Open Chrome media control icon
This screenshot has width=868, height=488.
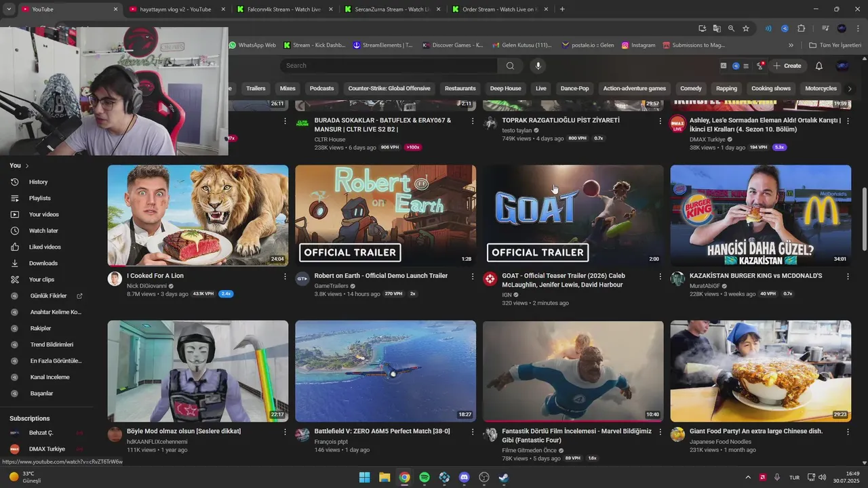tap(825, 28)
